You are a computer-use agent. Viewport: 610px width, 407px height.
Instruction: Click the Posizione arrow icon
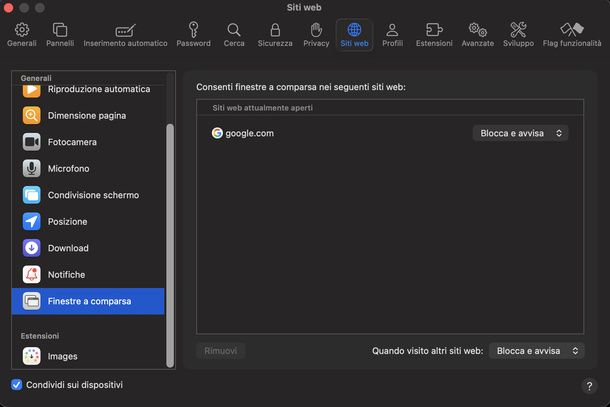[x=32, y=221]
